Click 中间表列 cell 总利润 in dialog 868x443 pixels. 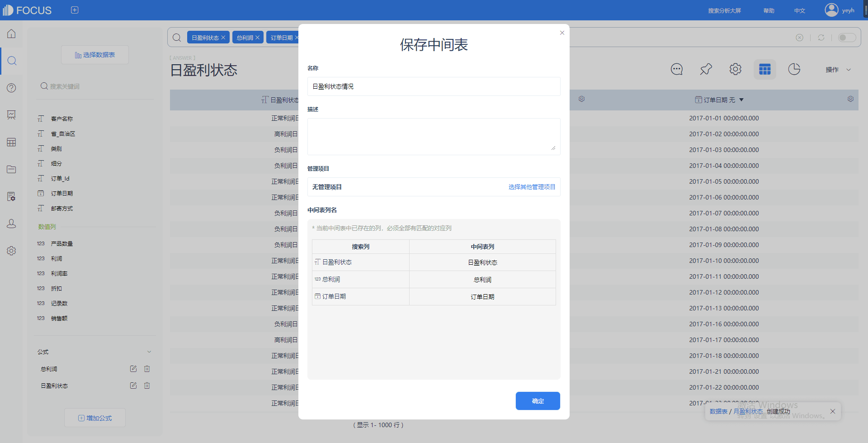click(x=482, y=280)
